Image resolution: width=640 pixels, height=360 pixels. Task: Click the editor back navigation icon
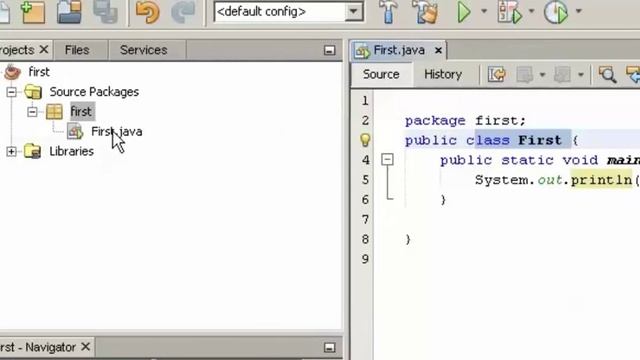[525, 75]
